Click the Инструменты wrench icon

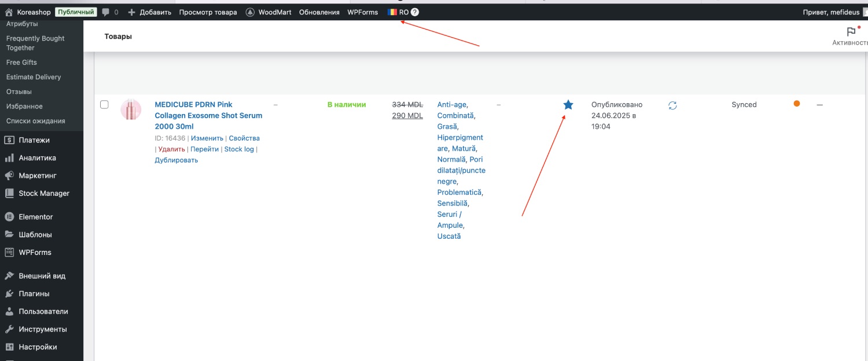pos(9,329)
